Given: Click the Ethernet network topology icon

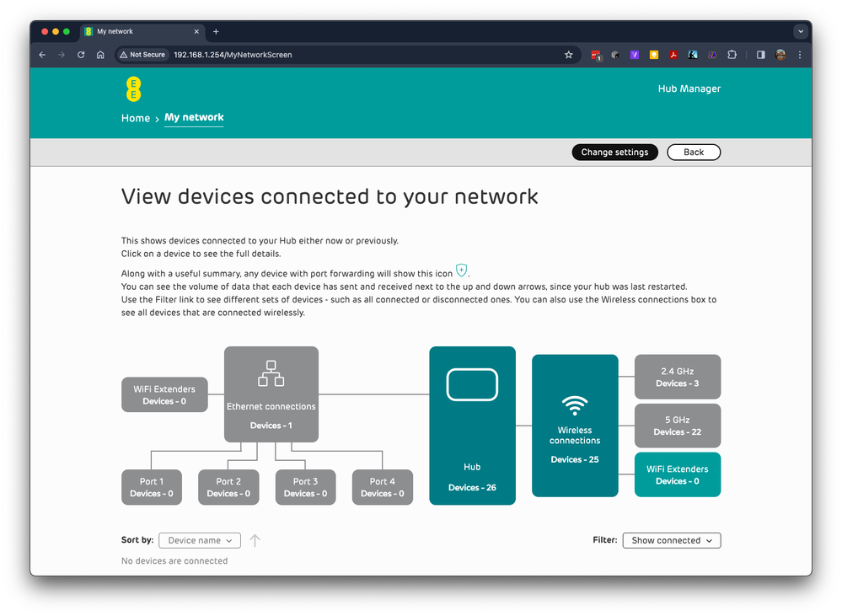Looking at the screenshot, I should (271, 373).
